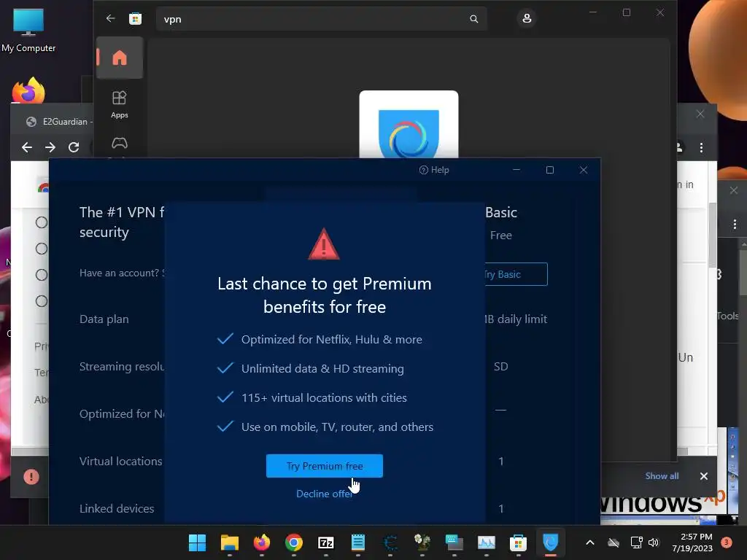Click the three-dot menu in right side window
The image size is (747, 560).
[735, 225]
